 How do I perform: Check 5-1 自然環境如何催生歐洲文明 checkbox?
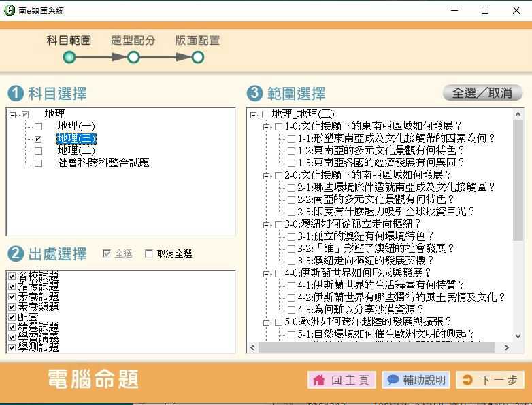pyautogui.click(x=291, y=334)
